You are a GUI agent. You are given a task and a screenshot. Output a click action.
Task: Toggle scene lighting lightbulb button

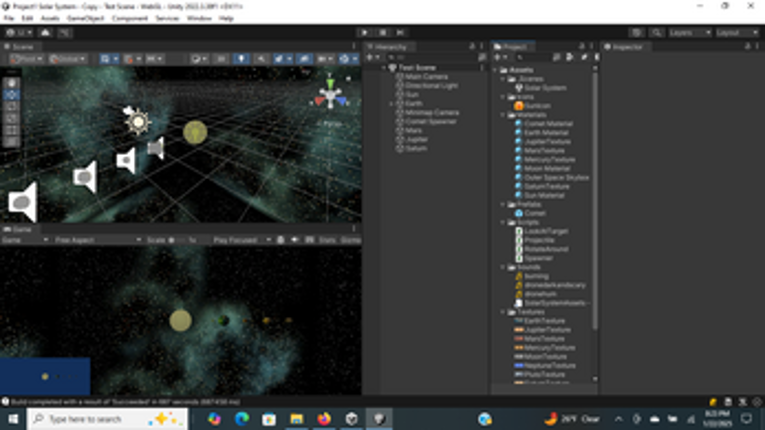tap(241, 59)
